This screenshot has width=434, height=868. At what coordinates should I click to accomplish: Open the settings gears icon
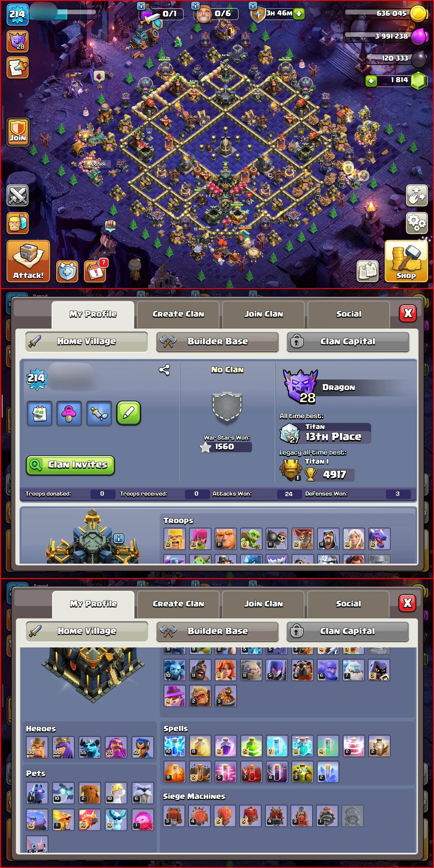pos(416,223)
